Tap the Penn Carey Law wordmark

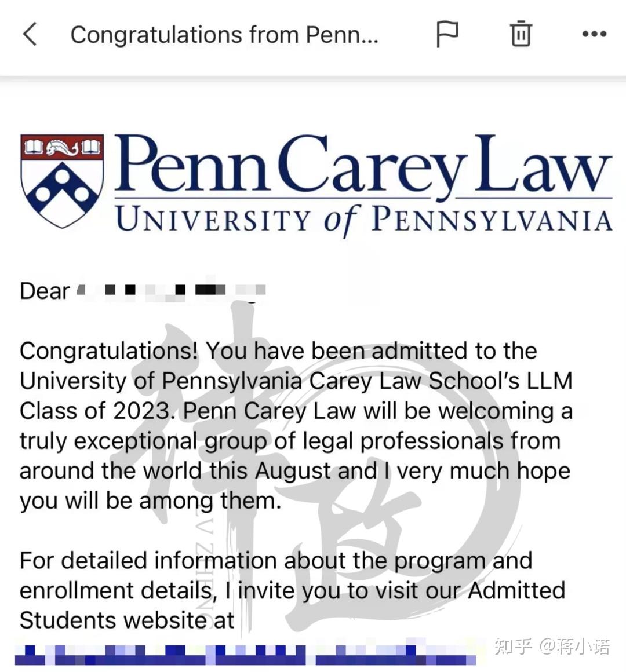[x=362, y=165]
